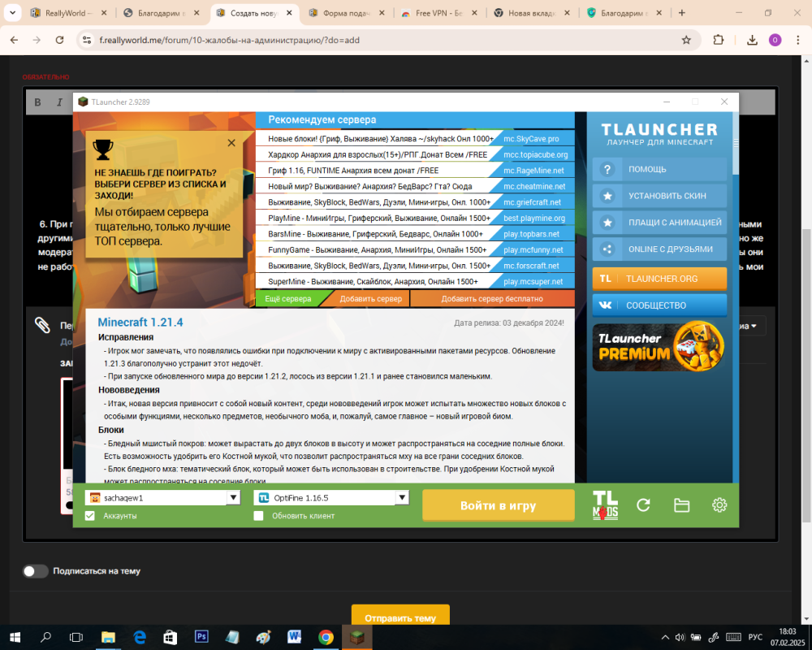Click the Установить скин button
This screenshot has width=812, height=650.
point(659,196)
